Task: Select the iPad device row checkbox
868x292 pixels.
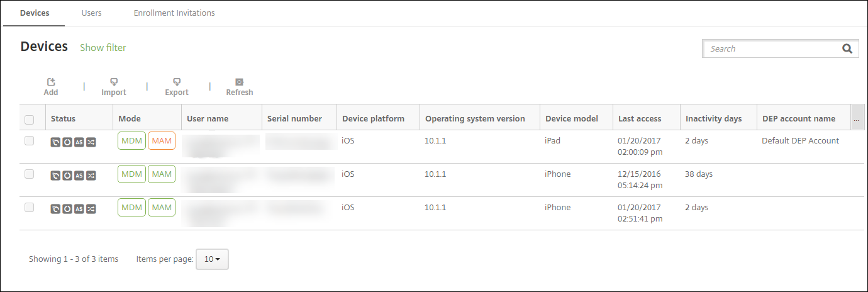Action: [x=29, y=141]
